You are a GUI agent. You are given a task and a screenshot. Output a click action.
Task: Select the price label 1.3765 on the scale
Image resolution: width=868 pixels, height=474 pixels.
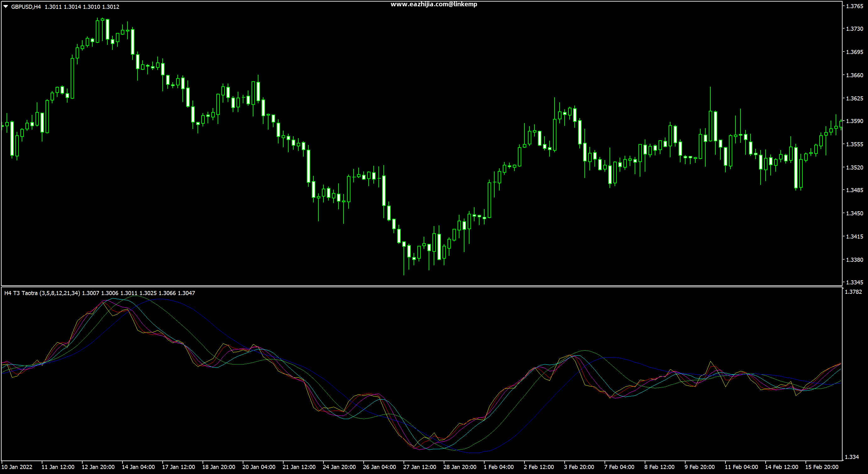click(x=855, y=6)
